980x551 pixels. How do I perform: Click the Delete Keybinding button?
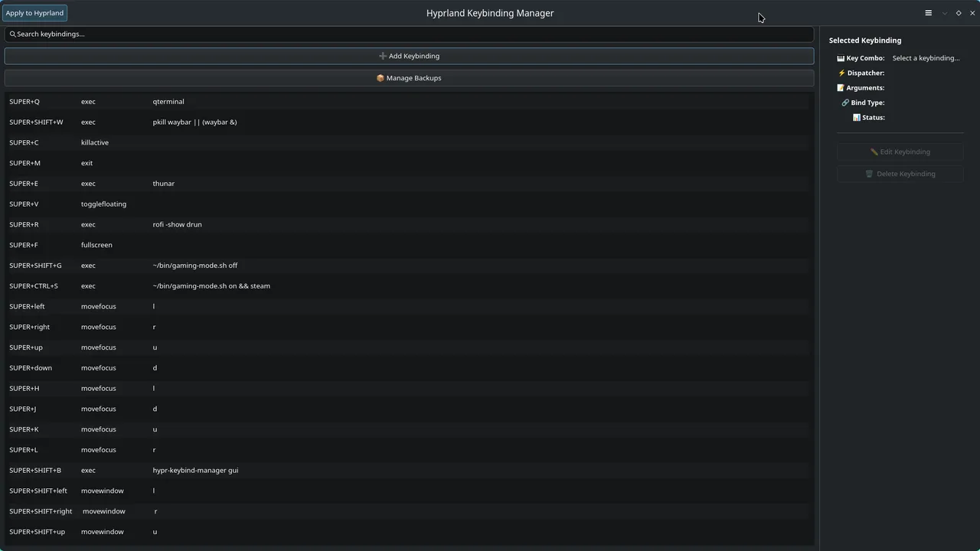(x=900, y=174)
